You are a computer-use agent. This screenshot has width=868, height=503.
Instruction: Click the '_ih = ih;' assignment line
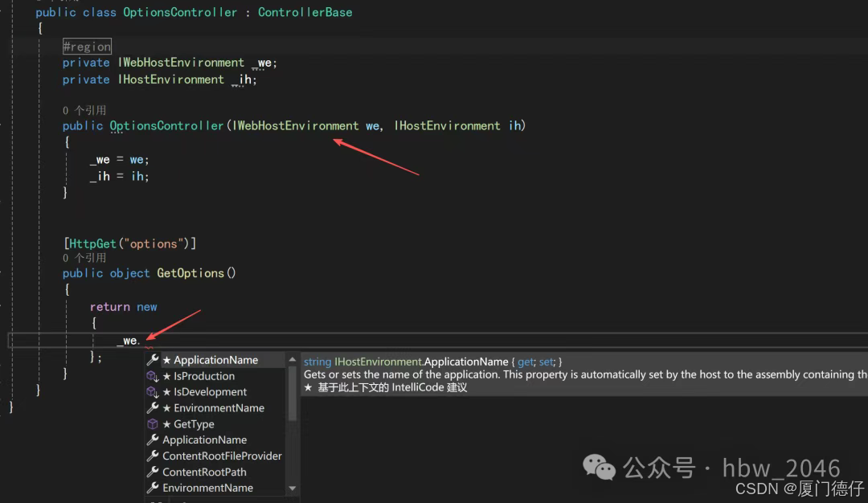[120, 176]
